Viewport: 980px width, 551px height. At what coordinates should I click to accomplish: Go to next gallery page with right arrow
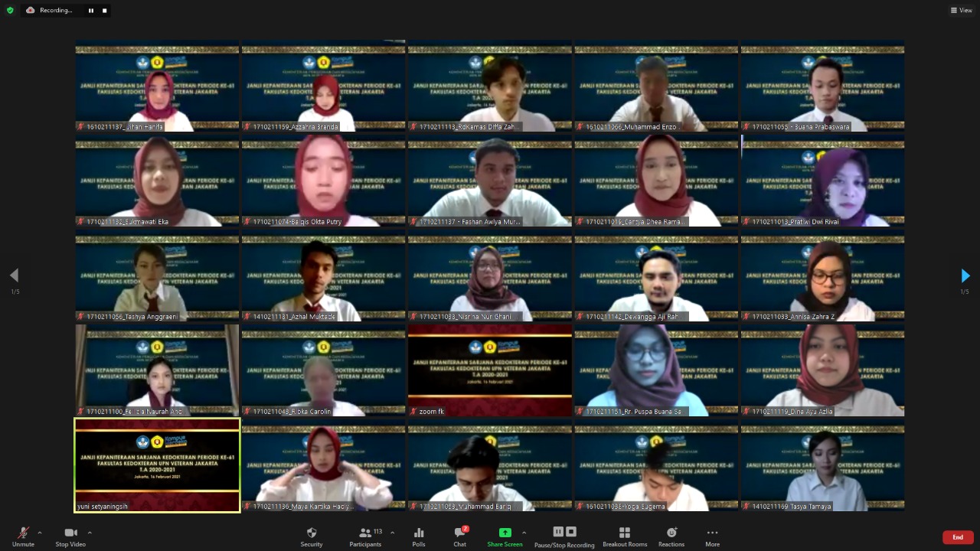(x=965, y=275)
